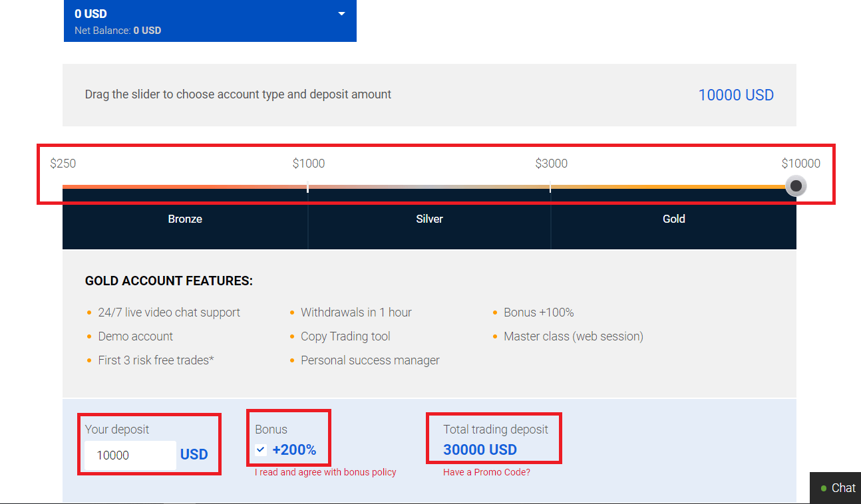Click the $250 slider label
This screenshot has height=504, width=861.
click(x=63, y=164)
